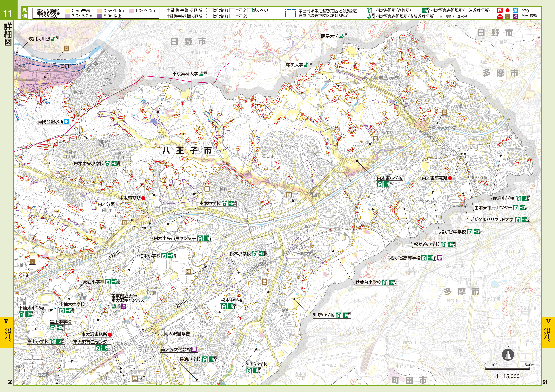Select the blue 給 icon beside 南陽台配水所
The image size is (555, 392).
pos(66,122)
